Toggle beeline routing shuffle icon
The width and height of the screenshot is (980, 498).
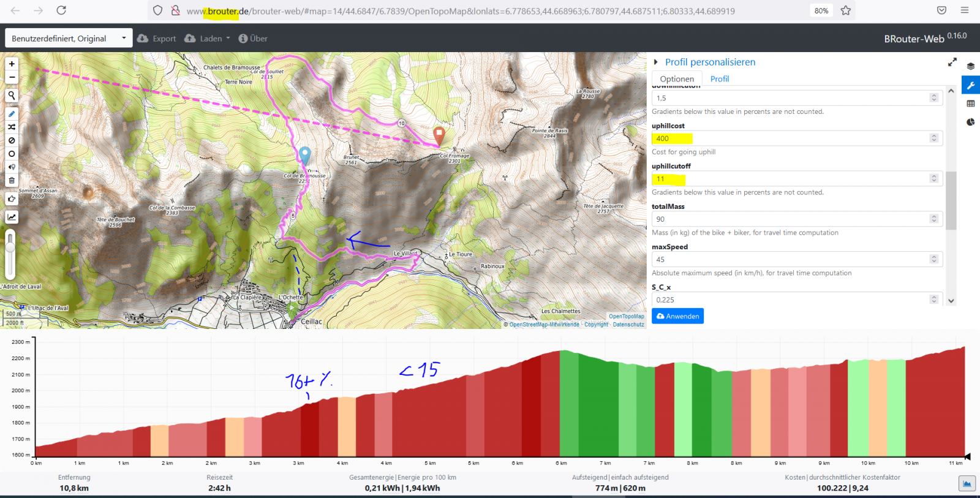(x=12, y=127)
